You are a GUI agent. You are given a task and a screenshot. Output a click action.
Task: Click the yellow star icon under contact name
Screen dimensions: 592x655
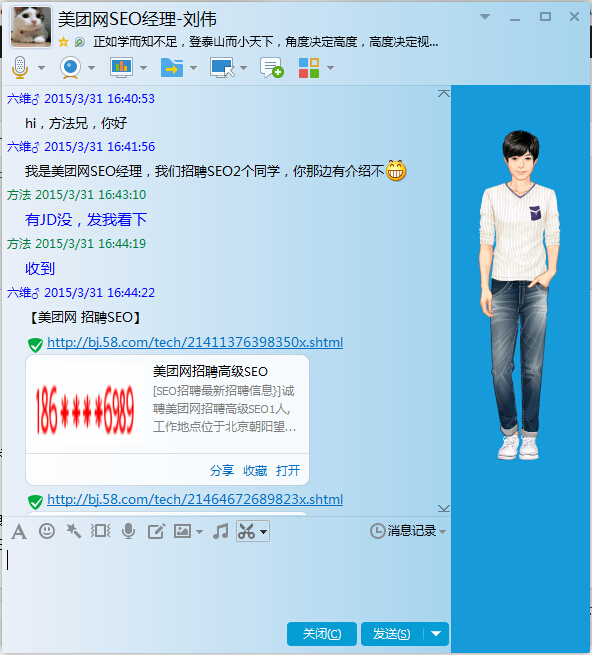(64, 42)
